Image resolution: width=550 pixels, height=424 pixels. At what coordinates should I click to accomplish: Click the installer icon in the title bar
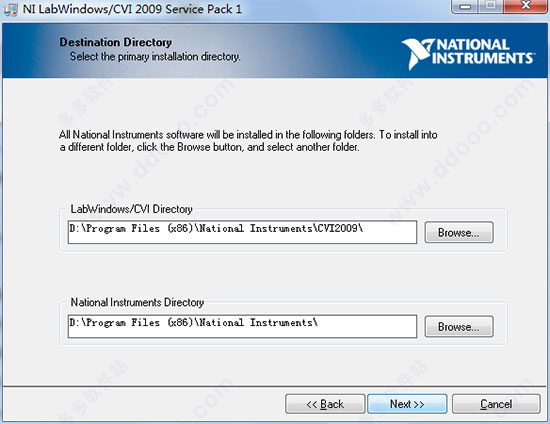11,9
